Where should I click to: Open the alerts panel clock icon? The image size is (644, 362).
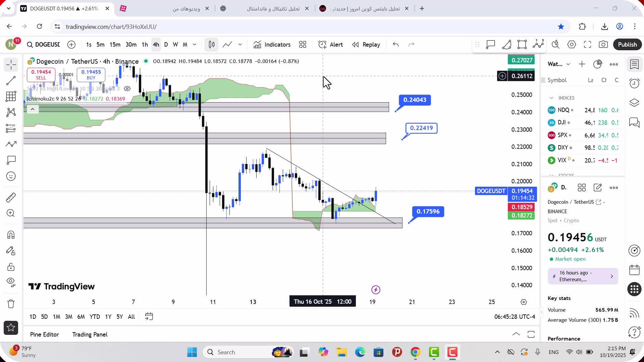pyautogui.click(x=634, y=83)
